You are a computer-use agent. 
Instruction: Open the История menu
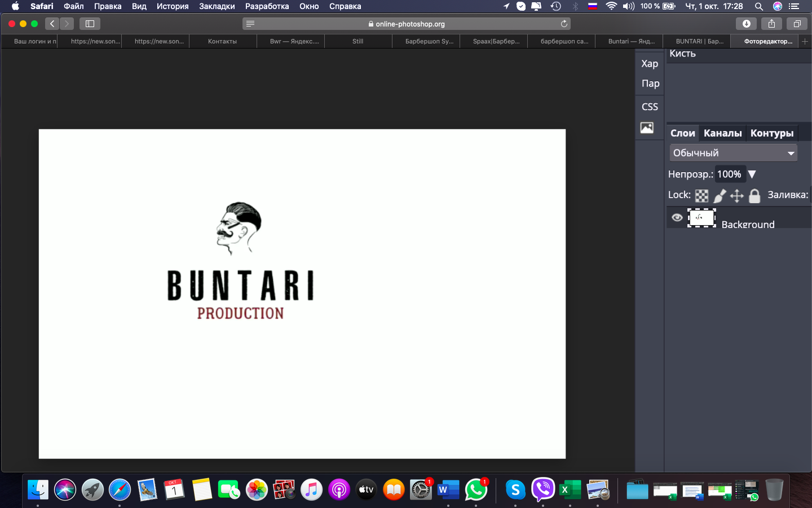click(x=173, y=6)
